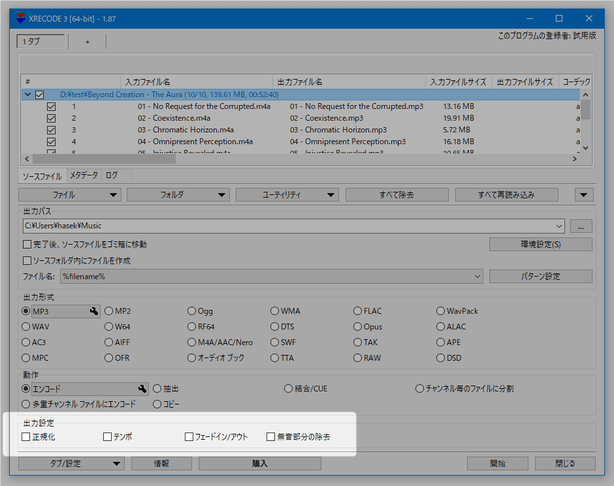Open the ユーティリティ dropdown button
Image resolution: width=614 pixels, height=486 pixels.
pyautogui.click(x=287, y=195)
